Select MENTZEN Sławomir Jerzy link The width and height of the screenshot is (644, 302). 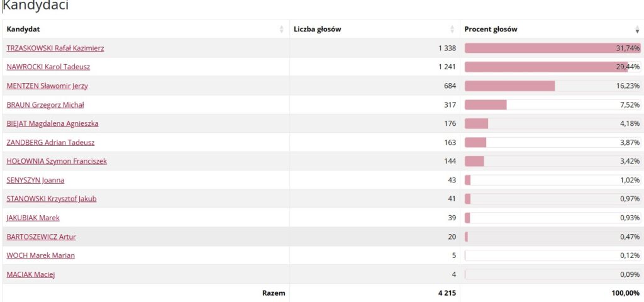(x=47, y=86)
